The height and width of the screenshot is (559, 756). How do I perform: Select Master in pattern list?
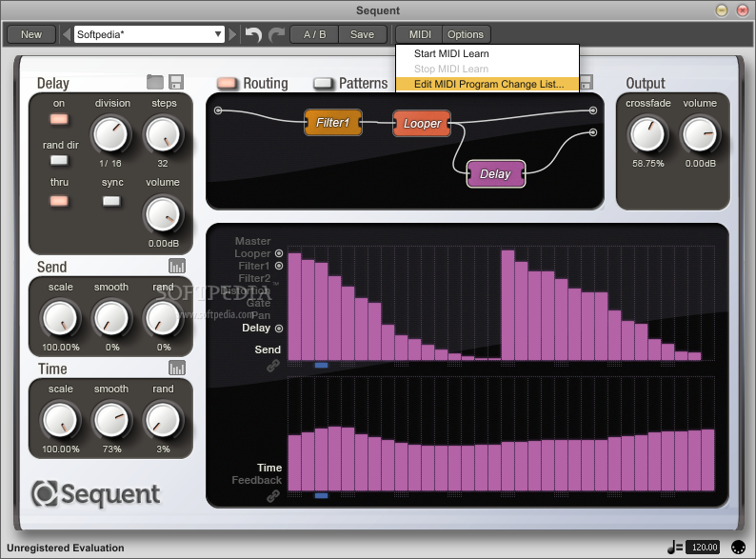(x=252, y=241)
